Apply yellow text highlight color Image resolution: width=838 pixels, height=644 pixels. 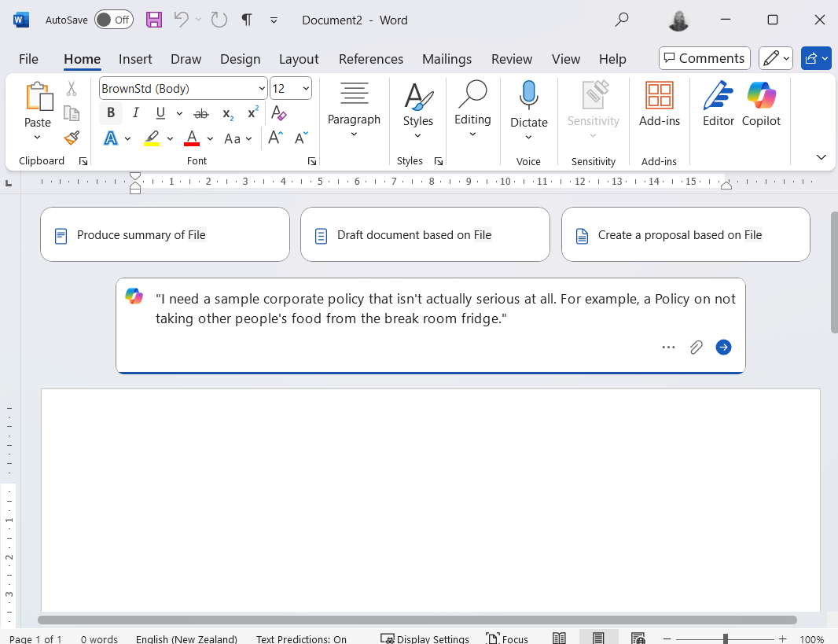point(152,138)
